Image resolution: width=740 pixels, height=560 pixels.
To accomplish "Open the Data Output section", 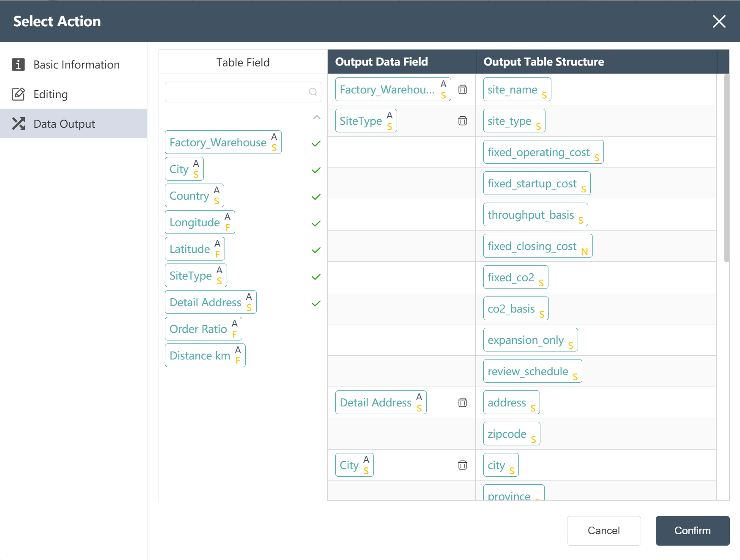I will (x=74, y=124).
